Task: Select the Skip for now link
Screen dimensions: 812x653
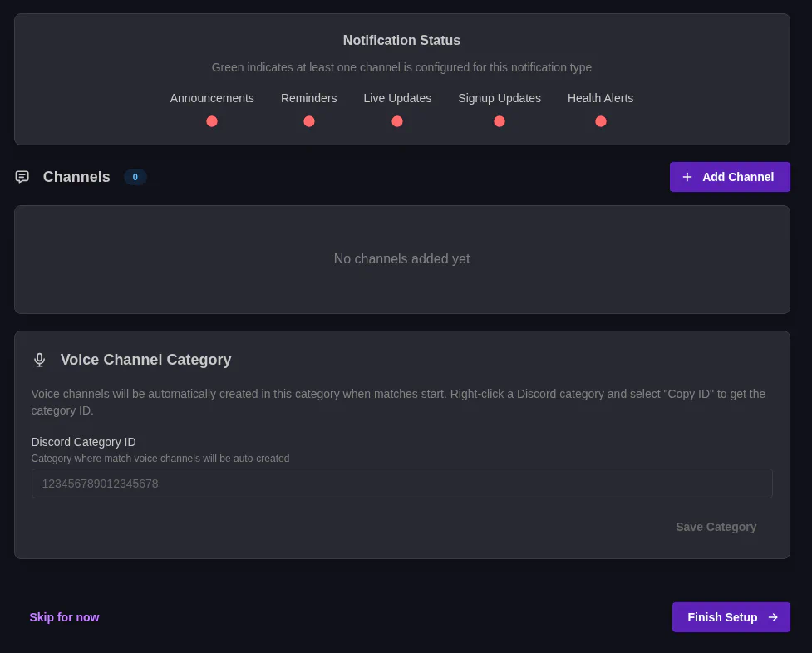Action: [64, 617]
